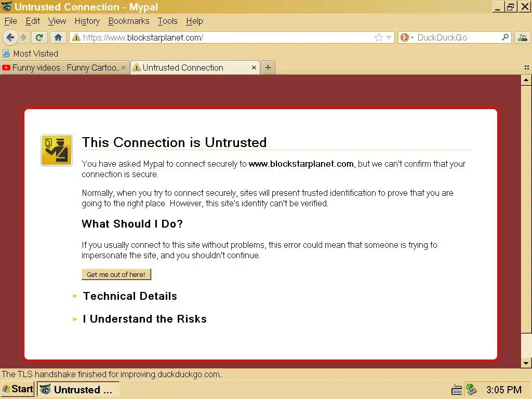Open the DuckDuckGo search engine selector

[x=407, y=37]
